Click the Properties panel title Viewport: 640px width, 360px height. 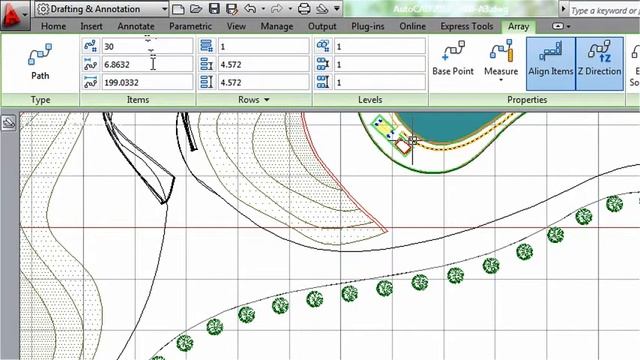point(527,100)
